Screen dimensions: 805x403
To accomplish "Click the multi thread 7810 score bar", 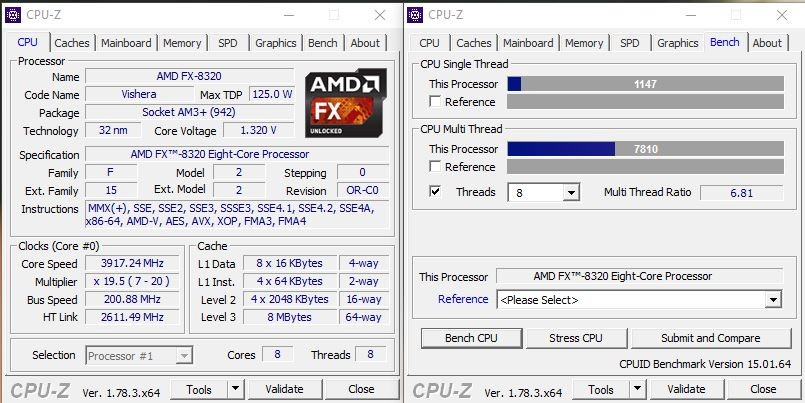I will pos(645,149).
